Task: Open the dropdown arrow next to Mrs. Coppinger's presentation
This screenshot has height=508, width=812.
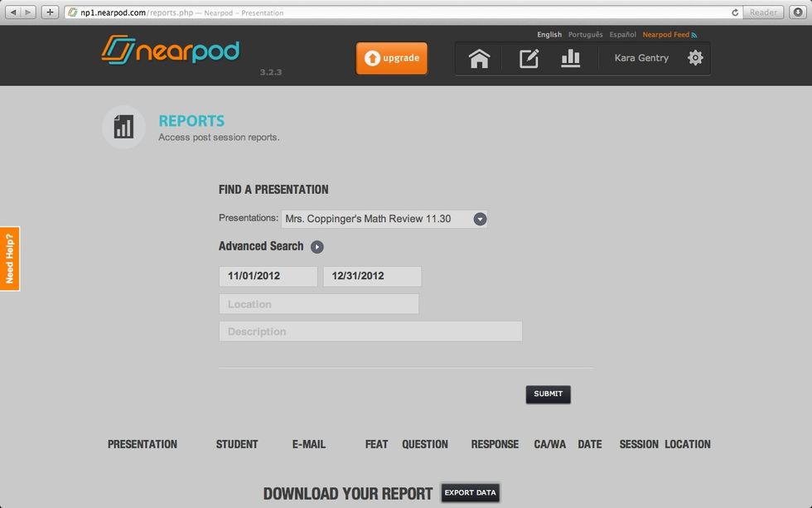Action: tap(479, 218)
